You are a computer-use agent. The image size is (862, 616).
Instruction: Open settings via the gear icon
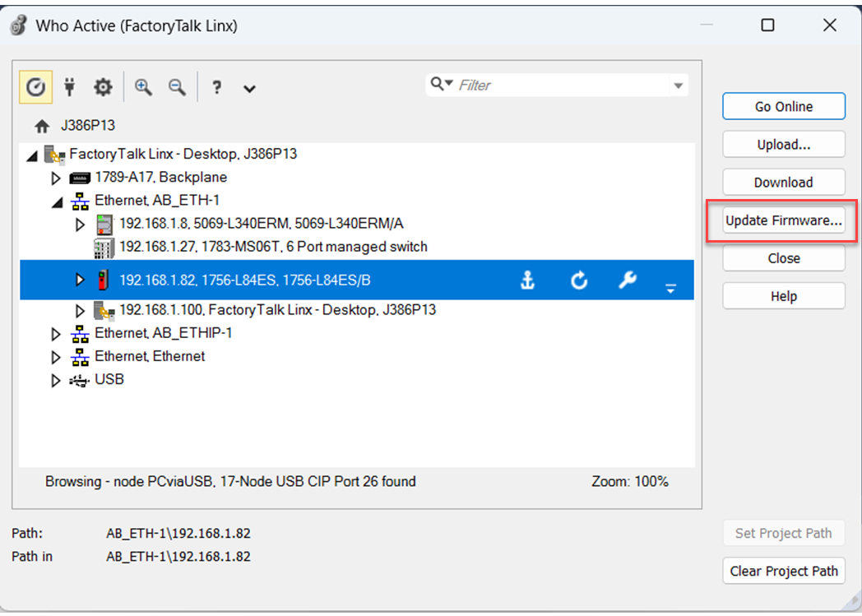click(103, 87)
